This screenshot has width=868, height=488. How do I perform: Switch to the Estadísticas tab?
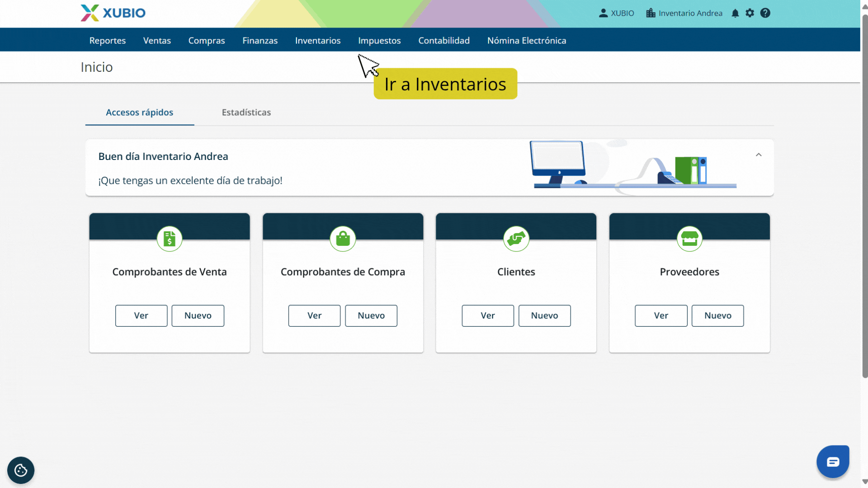pyautogui.click(x=246, y=113)
